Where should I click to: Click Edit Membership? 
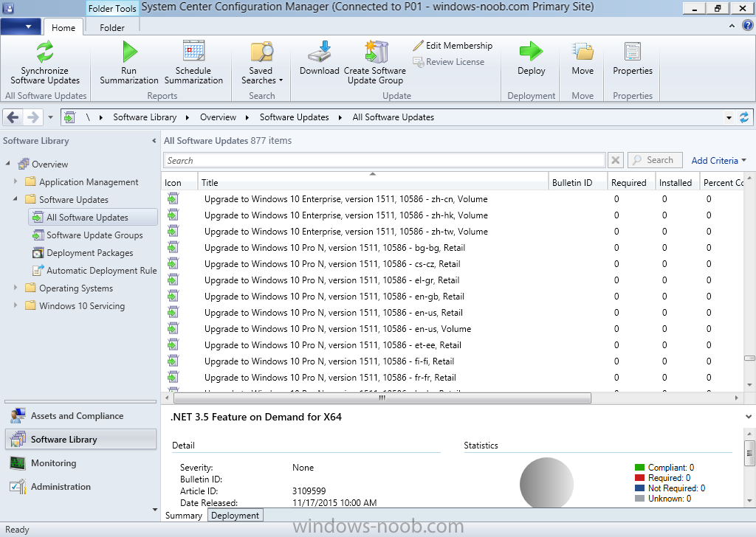point(453,46)
